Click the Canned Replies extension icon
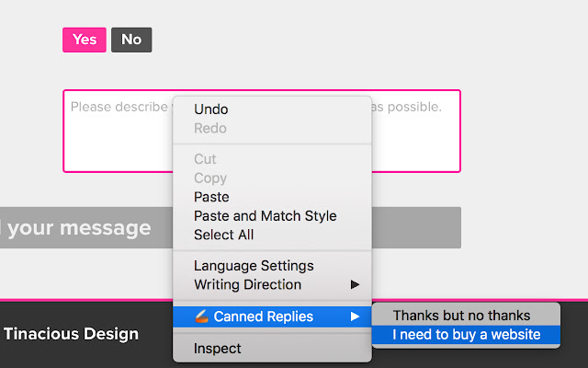 202,316
